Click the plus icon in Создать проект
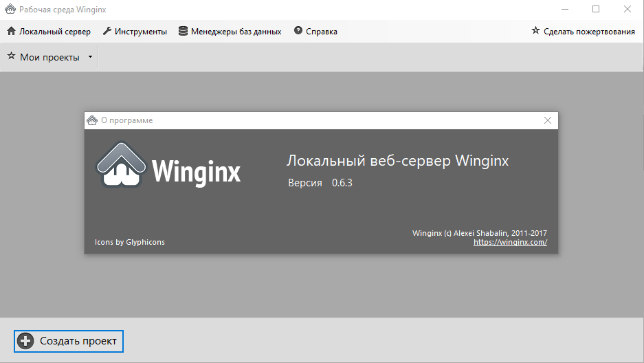Image resolution: width=644 pixels, height=363 pixels. (x=25, y=341)
